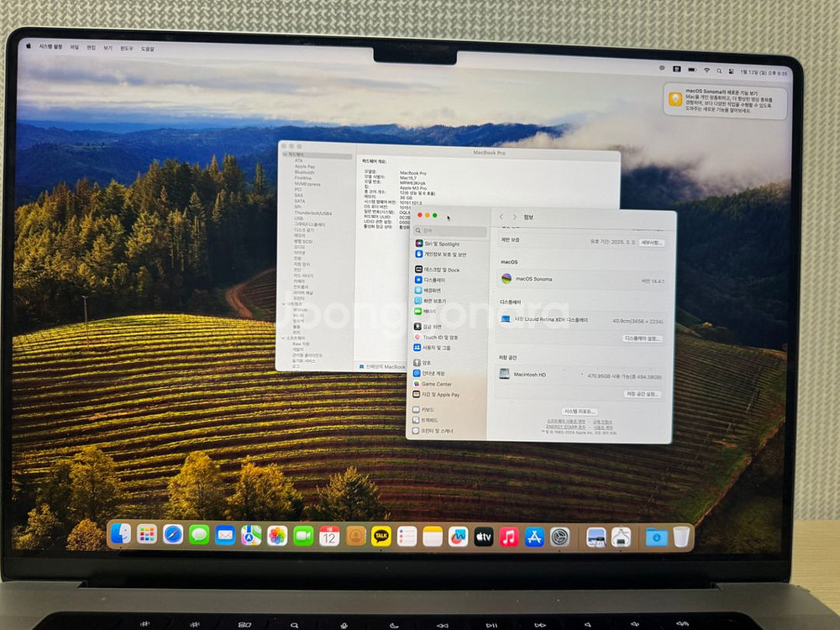Screen dimensions: 840x630
Task: Open Apple TV from the Dock
Action: [x=483, y=536]
